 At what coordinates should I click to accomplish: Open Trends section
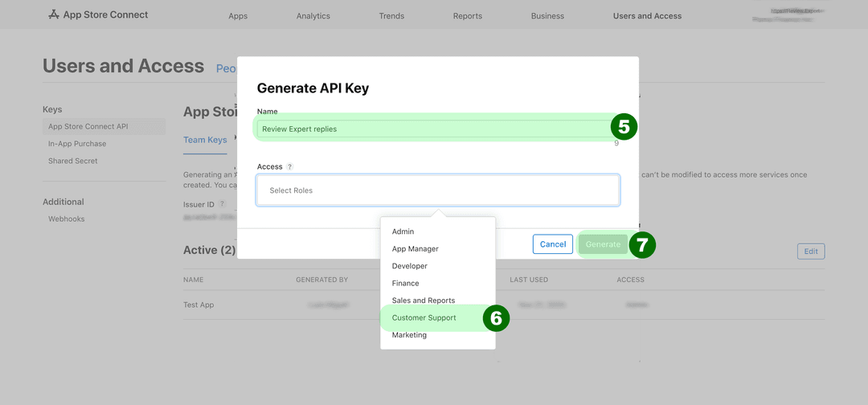click(x=391, y=16)
